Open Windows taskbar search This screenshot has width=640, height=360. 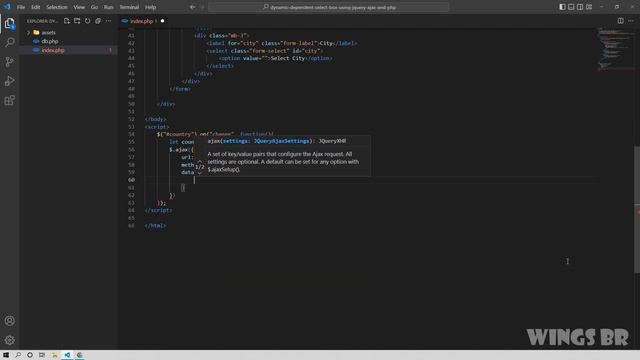[18, 355]
